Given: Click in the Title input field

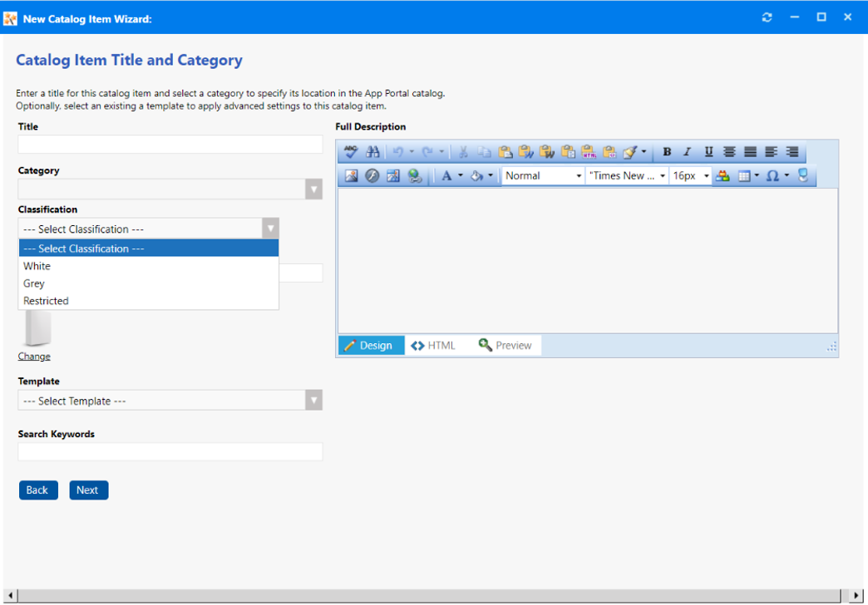Looking at the screenshot, I should (x=170, y=145).
